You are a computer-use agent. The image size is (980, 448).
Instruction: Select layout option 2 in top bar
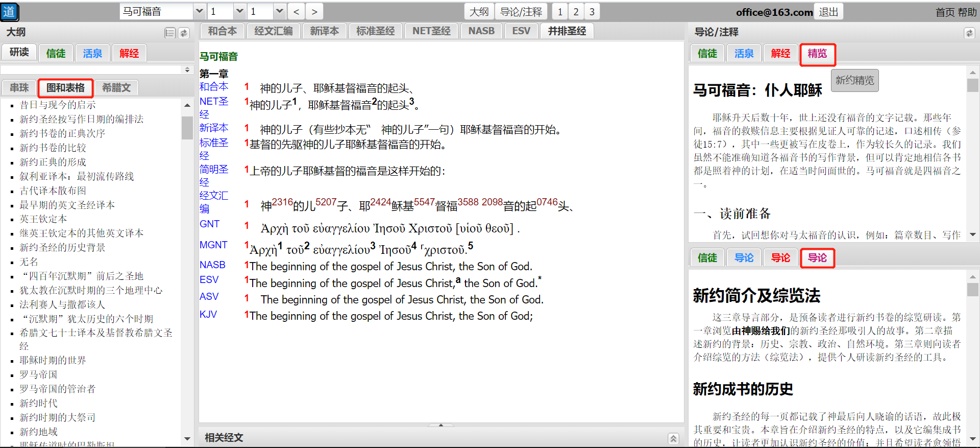pyautogui.click(x=576, y=12)
